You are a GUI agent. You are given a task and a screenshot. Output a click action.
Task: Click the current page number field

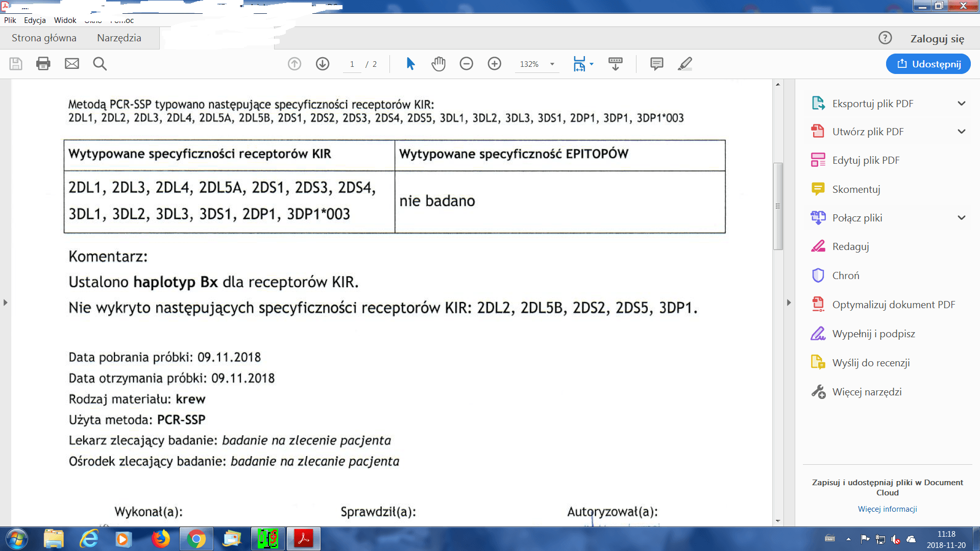pos(352,64)
